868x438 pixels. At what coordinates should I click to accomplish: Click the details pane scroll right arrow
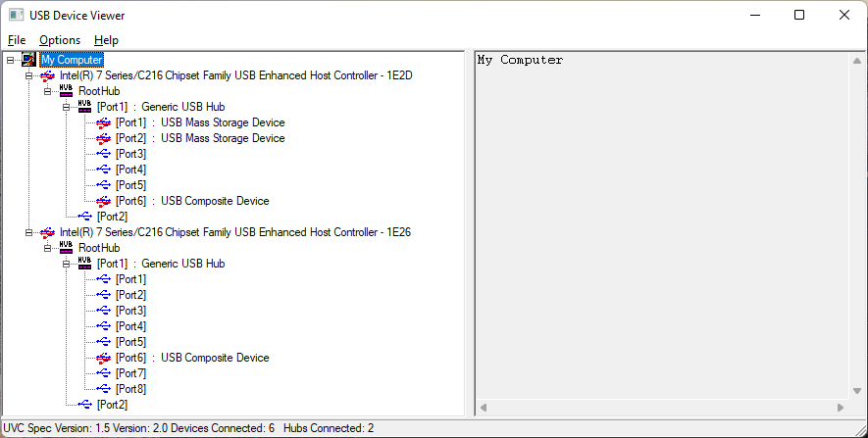[841, 408]
